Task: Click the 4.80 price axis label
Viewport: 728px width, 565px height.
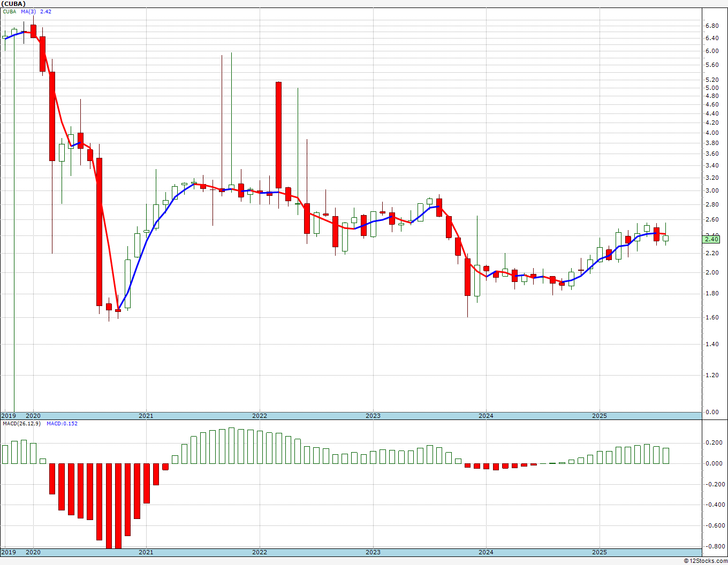Action: 711,96
